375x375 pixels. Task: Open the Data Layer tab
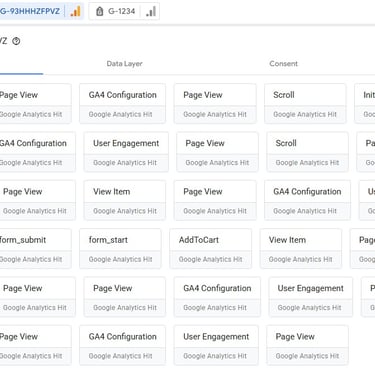[x=124, y=64]
